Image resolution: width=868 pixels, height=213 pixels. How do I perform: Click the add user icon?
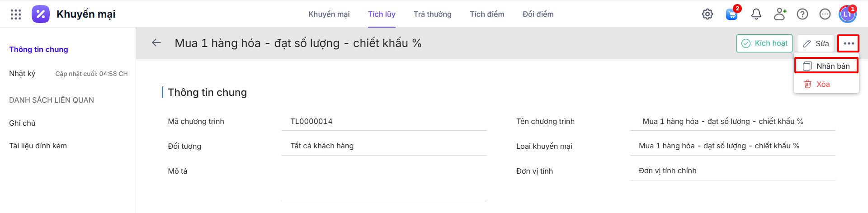pos(780,14)
